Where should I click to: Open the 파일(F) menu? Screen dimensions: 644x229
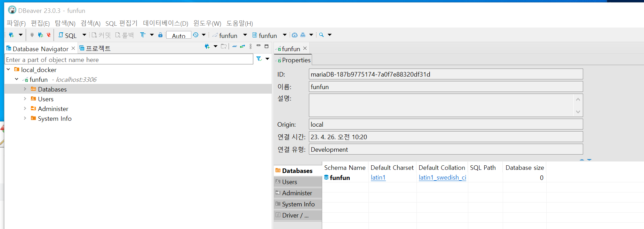(x=16, y=23)
